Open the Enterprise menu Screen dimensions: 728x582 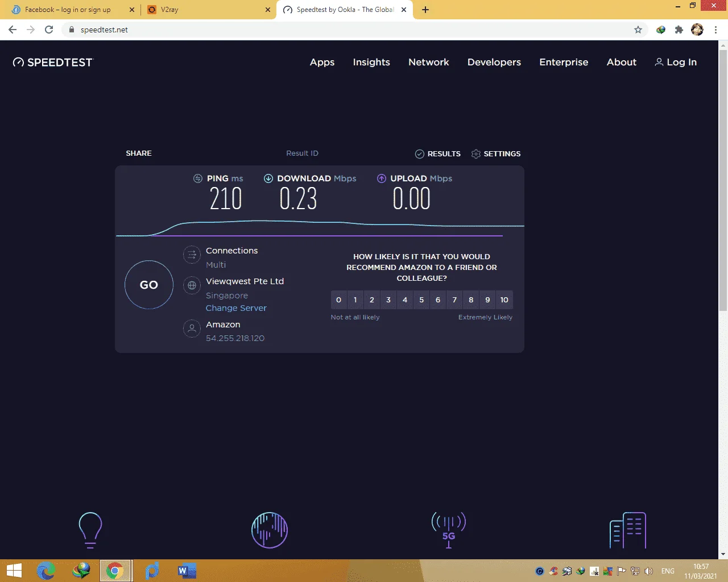pyautogui.click(x=564, y=63)
